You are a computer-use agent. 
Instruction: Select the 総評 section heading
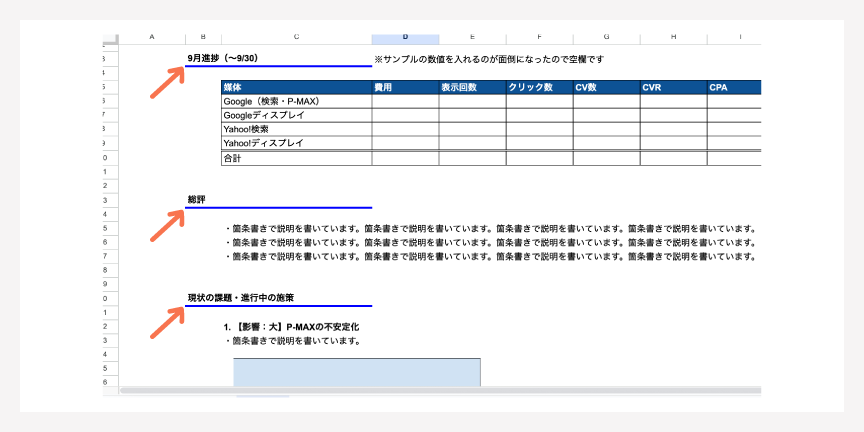click(197, 200)
